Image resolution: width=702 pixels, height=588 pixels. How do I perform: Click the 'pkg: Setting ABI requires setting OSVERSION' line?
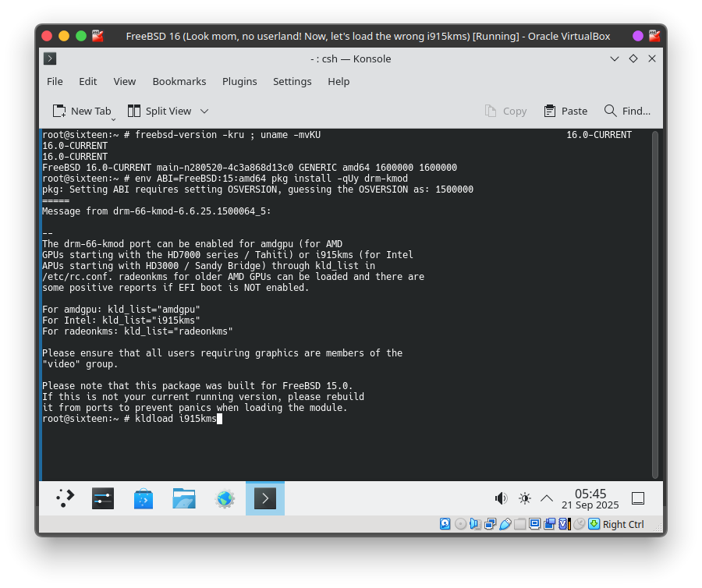(x=257, y=190)
